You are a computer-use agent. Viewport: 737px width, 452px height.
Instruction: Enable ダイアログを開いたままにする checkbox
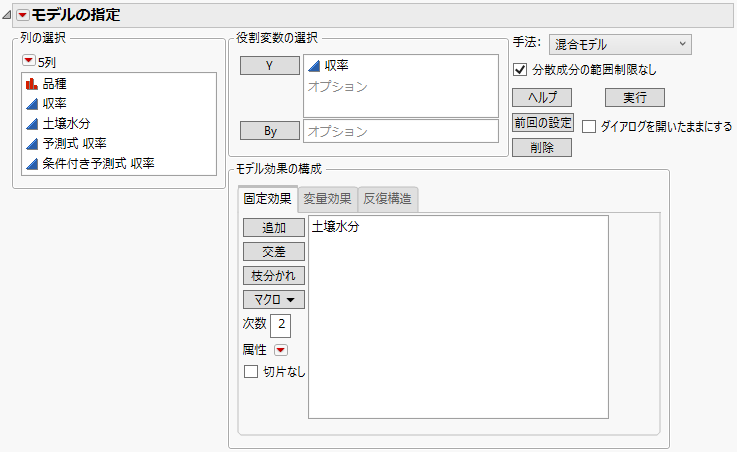(589, 126)
